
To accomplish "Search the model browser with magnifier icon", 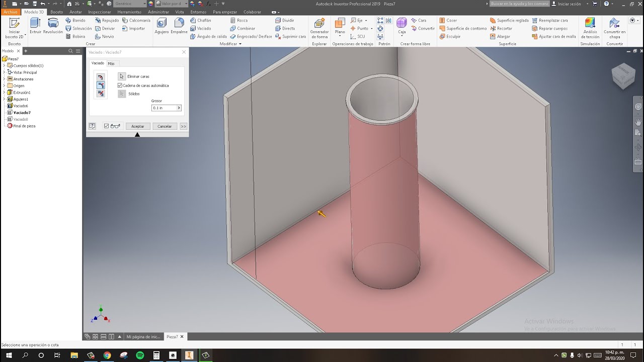I will tap(71, 51).
